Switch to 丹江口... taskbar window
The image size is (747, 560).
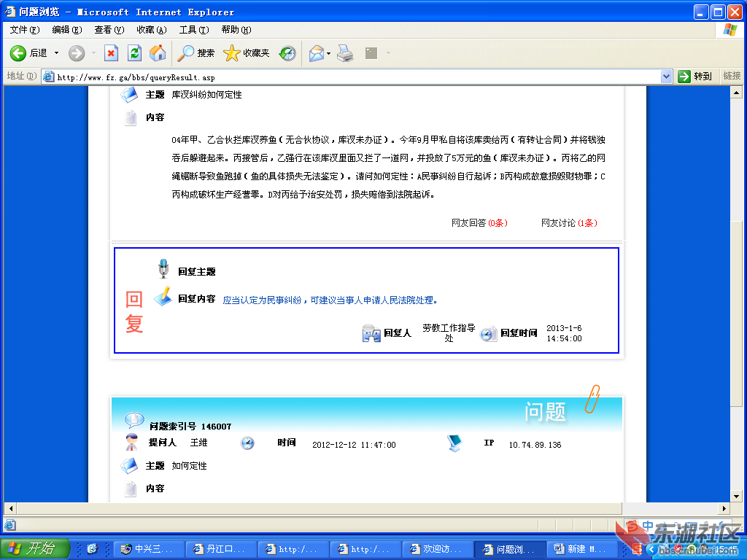pyautogui.click(x=221, y=549)
